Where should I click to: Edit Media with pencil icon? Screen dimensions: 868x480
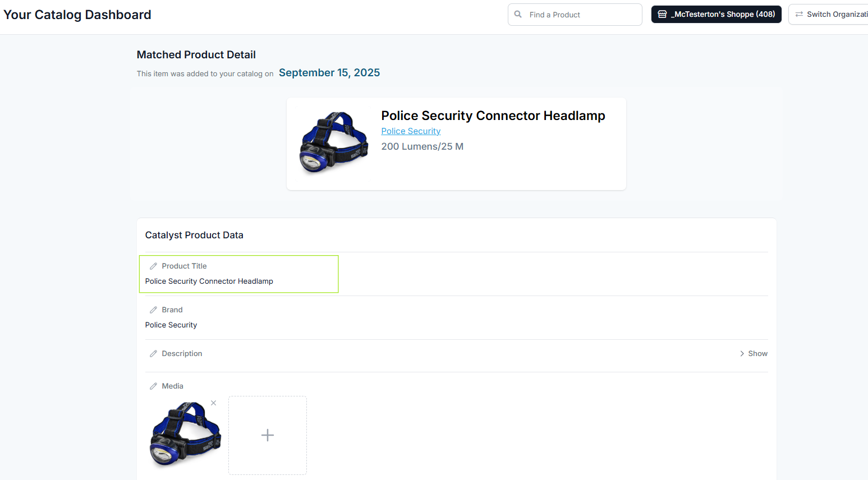coord(153,386)
